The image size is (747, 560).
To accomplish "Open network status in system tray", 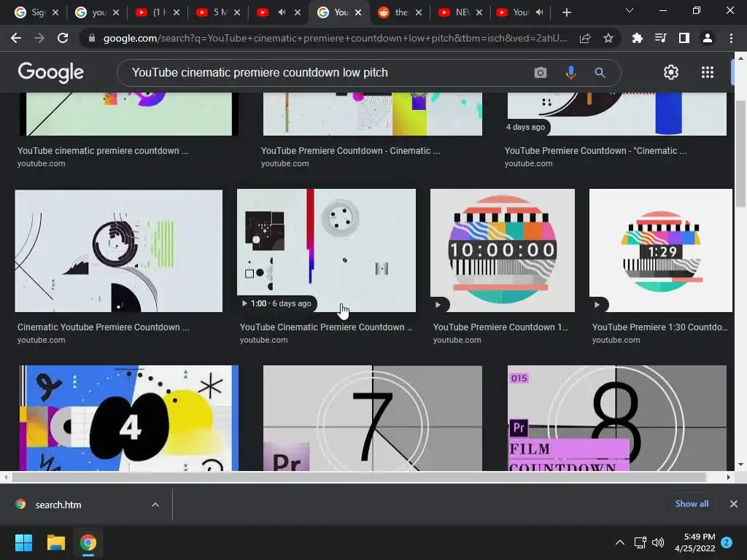I will 640,542.
